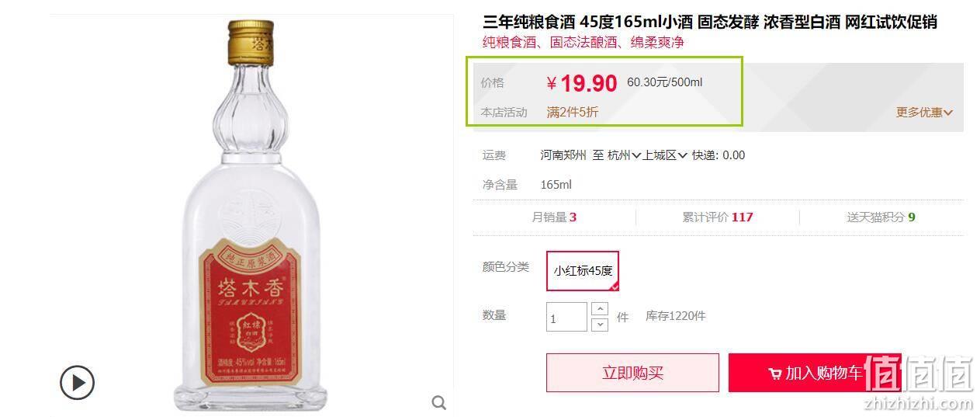Viewport: 980px width, 417px height.
Task: Click 送天猫积分 points info
Action: pyautogui.click(x=881, y=217)
